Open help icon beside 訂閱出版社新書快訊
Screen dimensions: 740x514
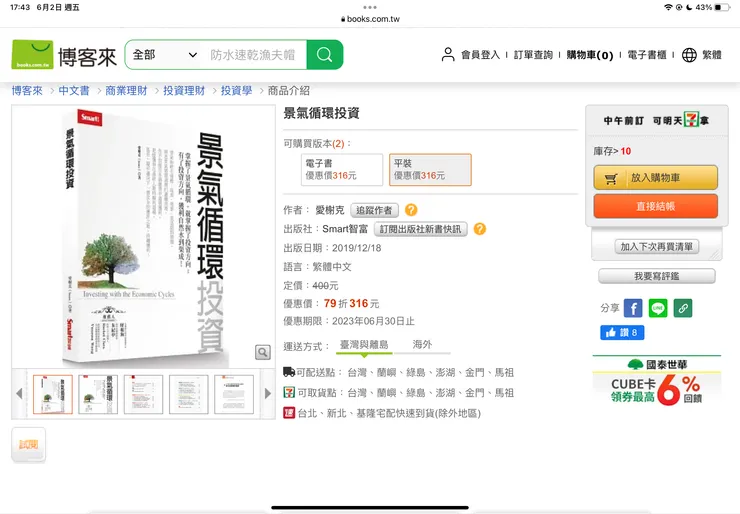tap(479, 229)
